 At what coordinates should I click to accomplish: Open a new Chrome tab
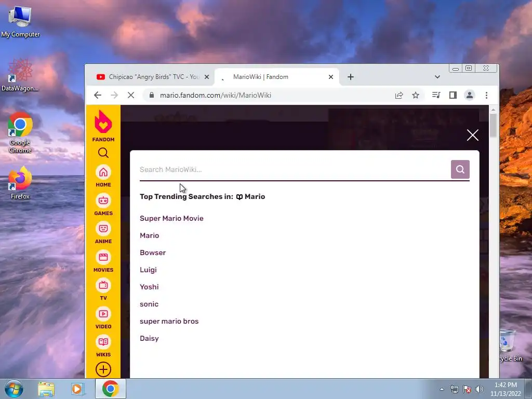351,77
